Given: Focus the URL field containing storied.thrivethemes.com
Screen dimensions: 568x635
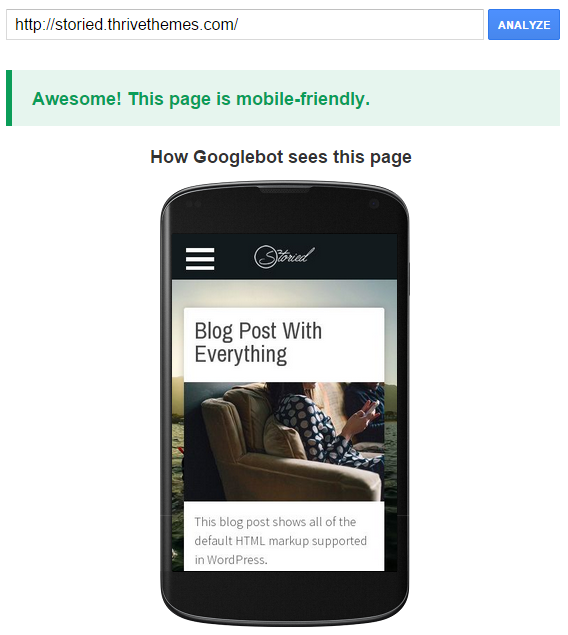Looking at the screenshot, I should click(x=245, y=25).
